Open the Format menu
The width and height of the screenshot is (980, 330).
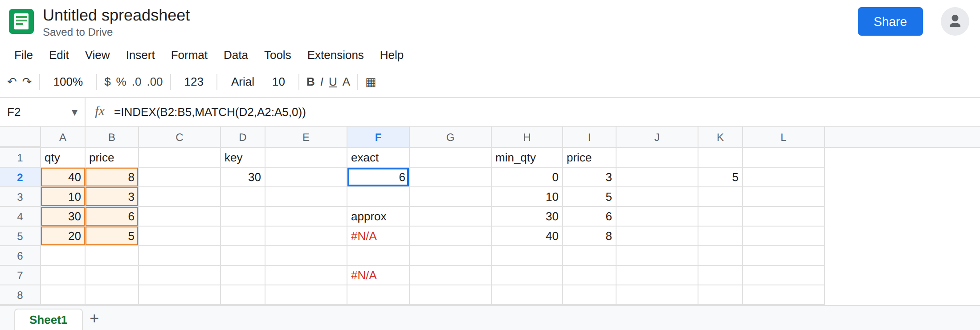point(189,55)
